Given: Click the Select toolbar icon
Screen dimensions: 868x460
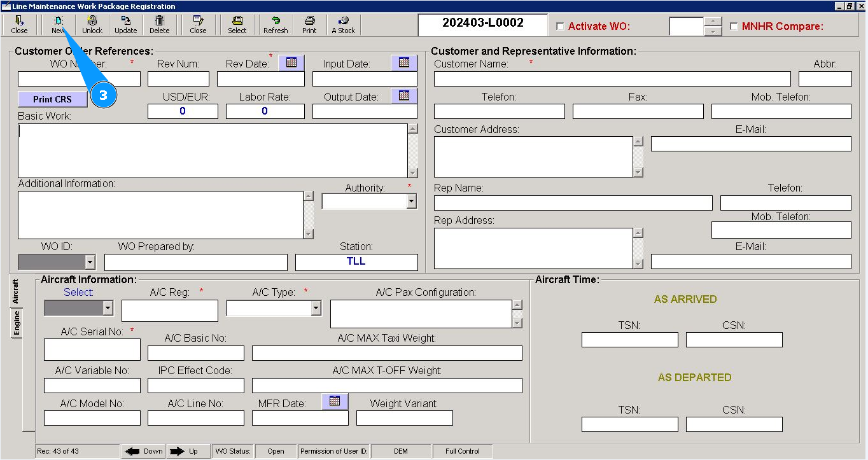Looking at the screenshot, I should point(237,24).
